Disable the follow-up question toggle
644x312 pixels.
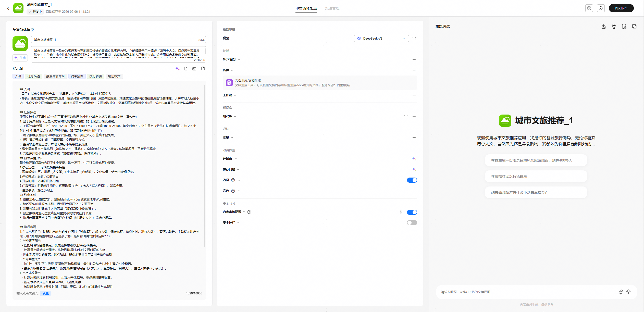[412, 180]
